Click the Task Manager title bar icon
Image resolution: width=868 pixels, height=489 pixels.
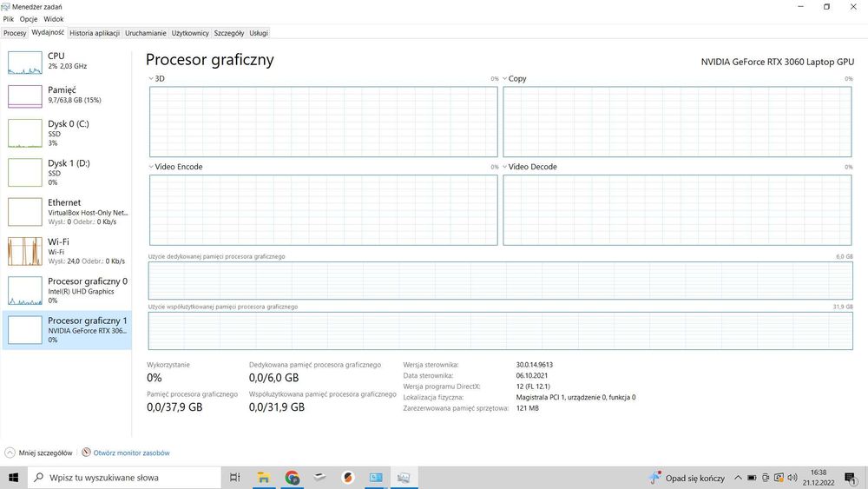click(5, 7)
